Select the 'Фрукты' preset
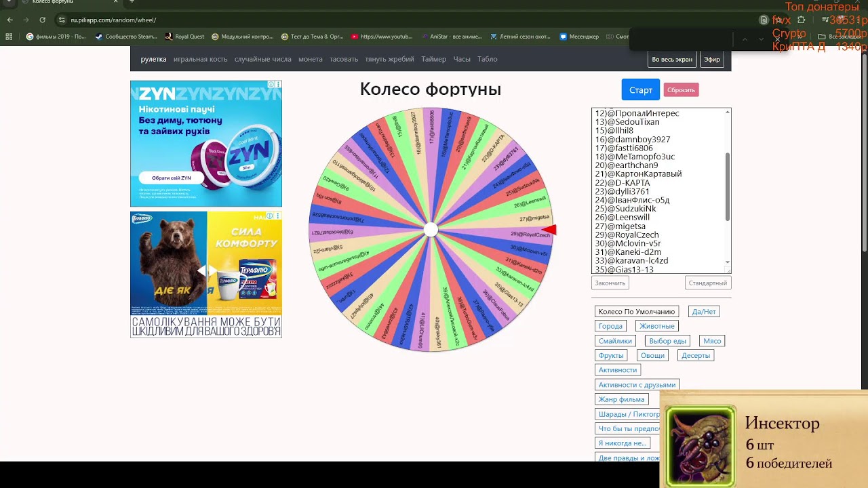 click(x=611, y=355)
